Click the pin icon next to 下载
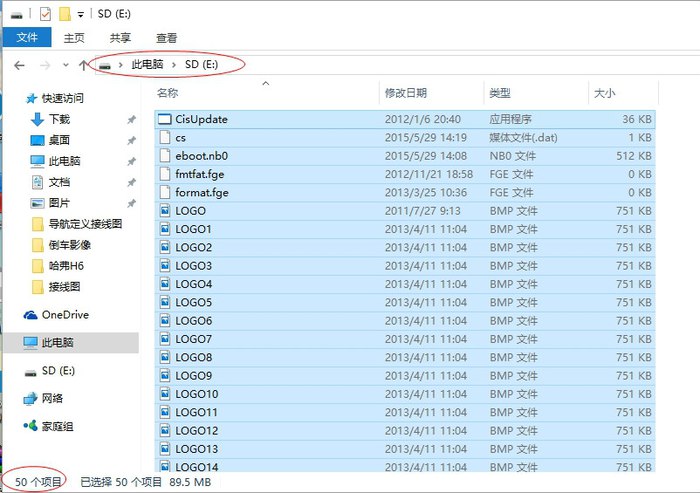 131,120
